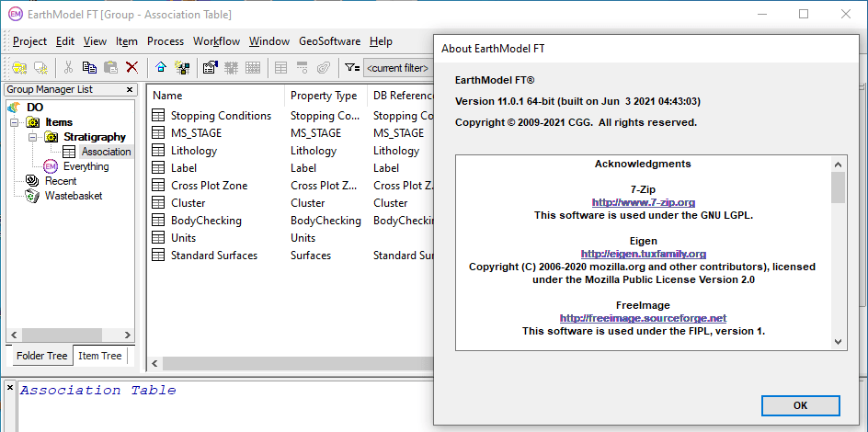The height and width of the screenshot is (432, 868).
Task: Click the Label row table icon
Action: 158,167
